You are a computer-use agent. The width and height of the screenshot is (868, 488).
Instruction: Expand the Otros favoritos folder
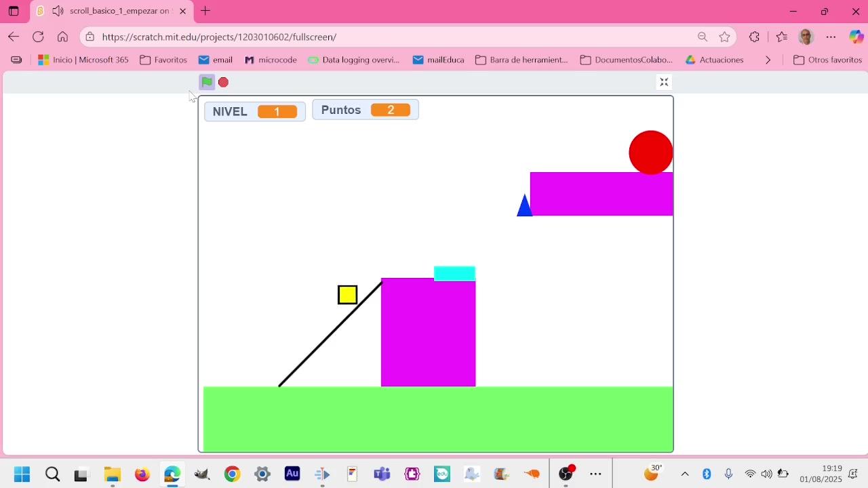click(x=827, y=60)
